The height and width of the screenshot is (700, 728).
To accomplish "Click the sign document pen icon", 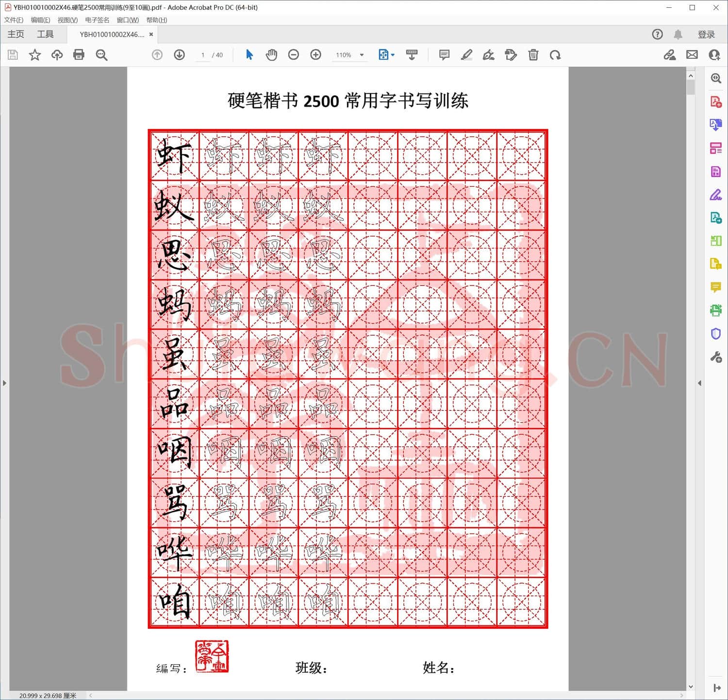I will 488,55.
